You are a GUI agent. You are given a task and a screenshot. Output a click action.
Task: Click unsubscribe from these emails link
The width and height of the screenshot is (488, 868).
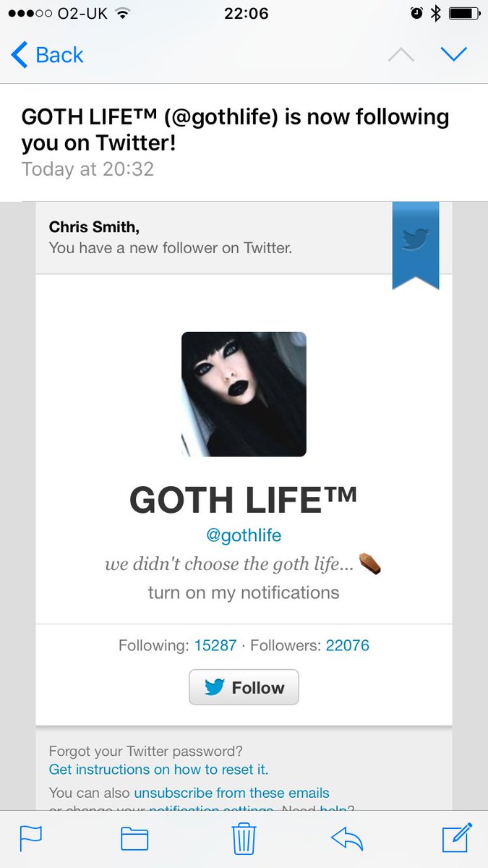click(231, 793)
